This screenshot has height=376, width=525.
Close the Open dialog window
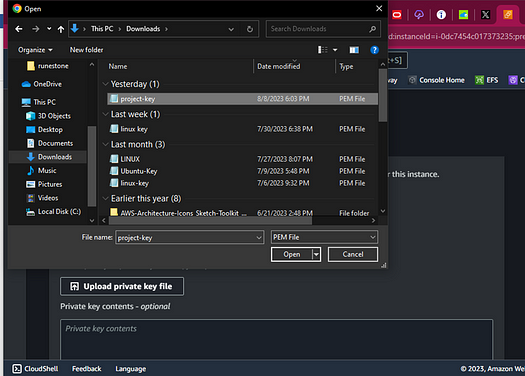(379, 8)
